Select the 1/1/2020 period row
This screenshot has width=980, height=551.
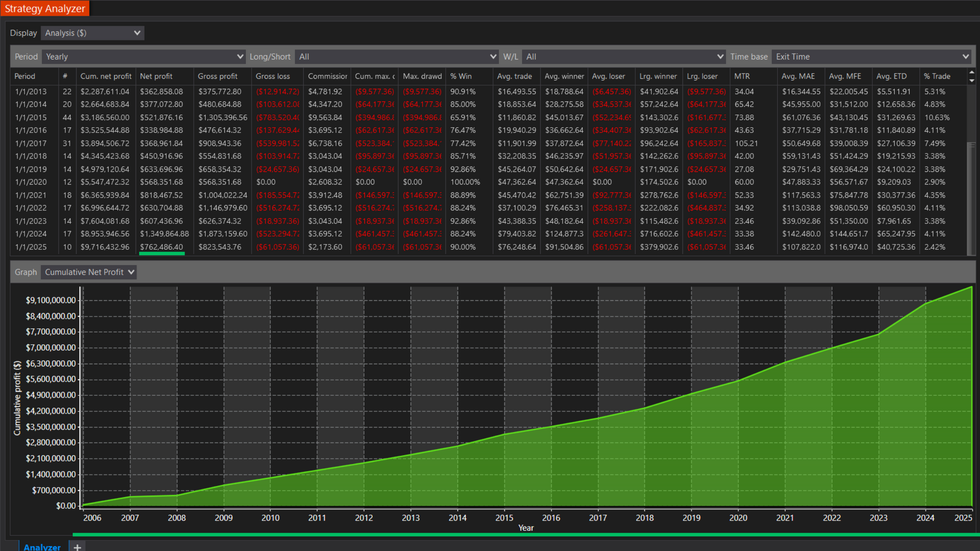click(x=31, y=182)
